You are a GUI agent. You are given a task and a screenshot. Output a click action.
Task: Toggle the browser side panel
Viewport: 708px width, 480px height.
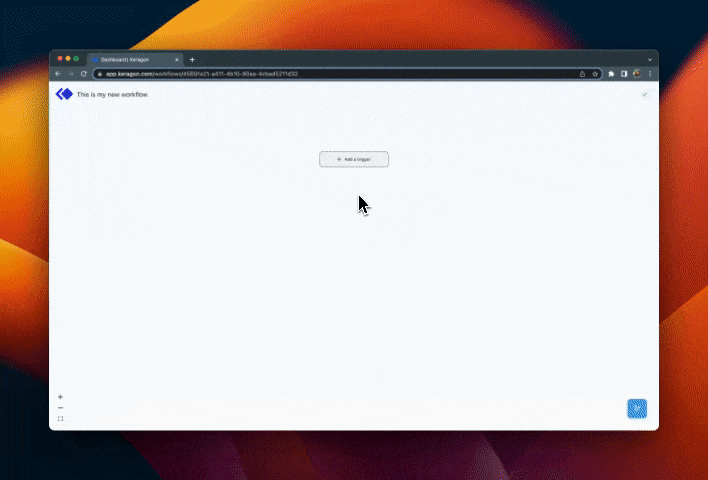tap(624, 74)
